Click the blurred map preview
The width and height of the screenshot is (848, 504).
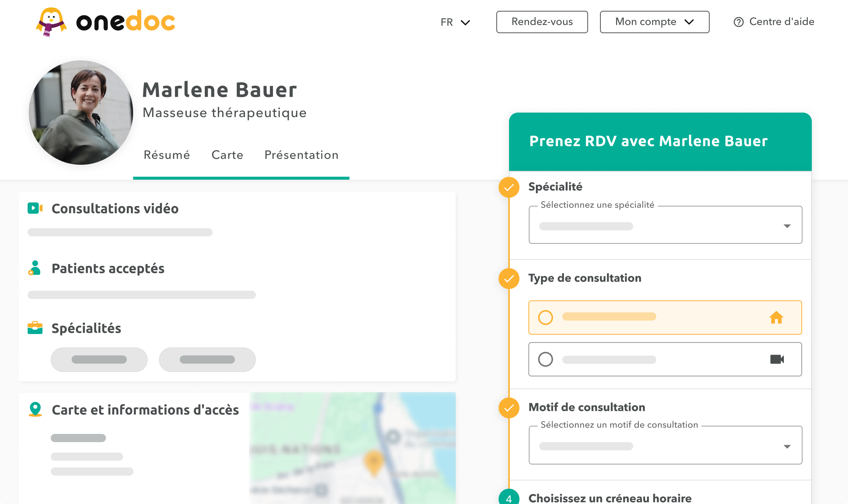(352, 448)
